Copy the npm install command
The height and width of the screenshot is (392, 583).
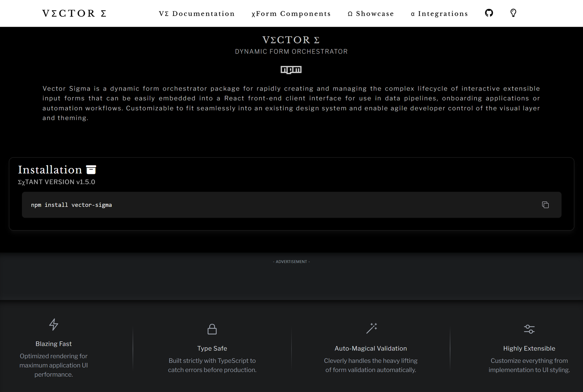pos(545,205)
